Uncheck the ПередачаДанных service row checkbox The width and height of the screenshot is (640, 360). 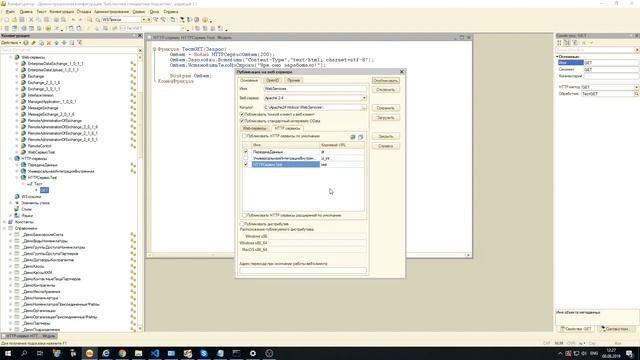coord(246,151)
